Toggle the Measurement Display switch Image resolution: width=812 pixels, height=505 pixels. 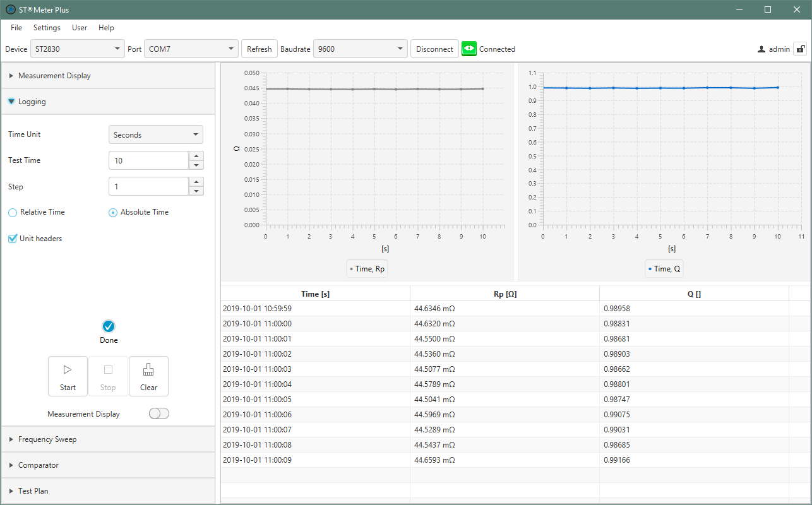(x=158, y=414)
